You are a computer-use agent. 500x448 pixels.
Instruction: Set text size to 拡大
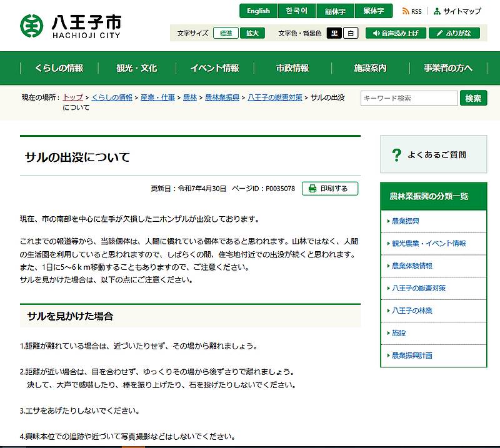(252, 33)
